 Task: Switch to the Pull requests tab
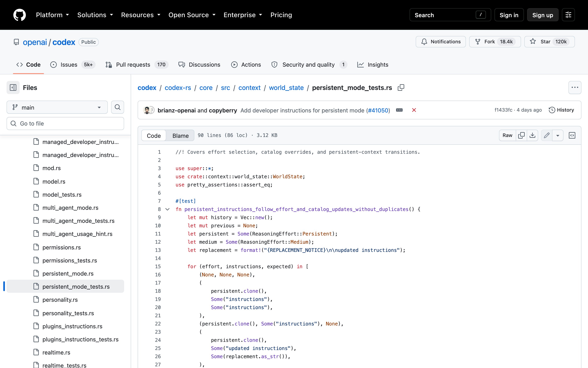137,65
